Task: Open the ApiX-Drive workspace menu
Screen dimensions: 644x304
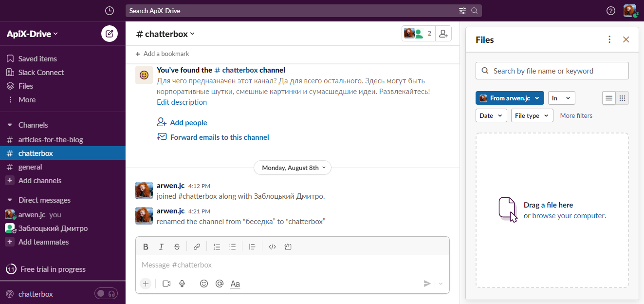Action: point(32,34)
